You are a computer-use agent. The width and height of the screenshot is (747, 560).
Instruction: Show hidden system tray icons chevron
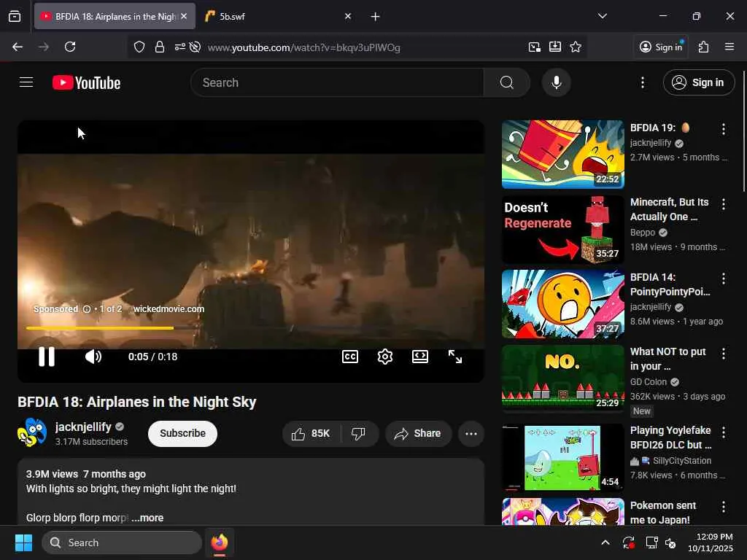pos(605,542)
